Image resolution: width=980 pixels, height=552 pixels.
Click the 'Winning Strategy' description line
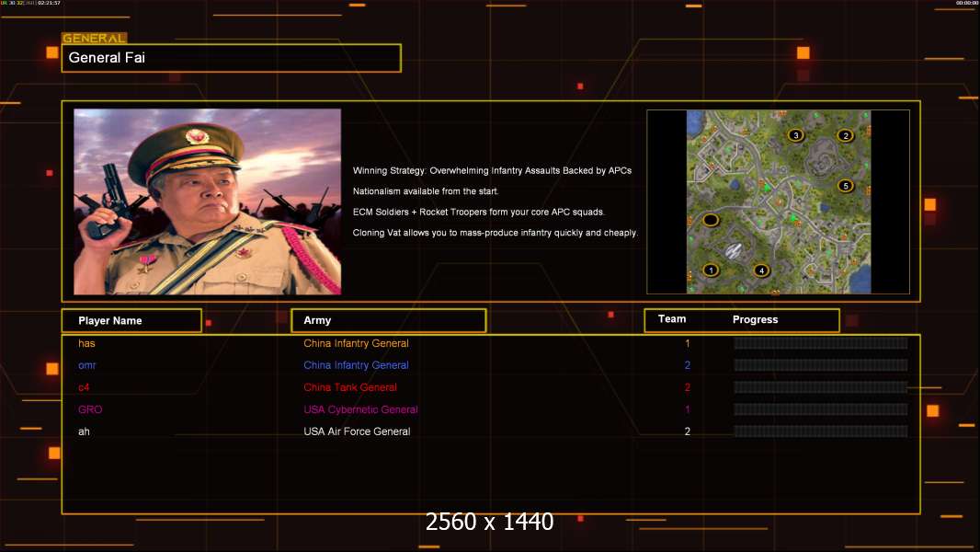[492, 171]
